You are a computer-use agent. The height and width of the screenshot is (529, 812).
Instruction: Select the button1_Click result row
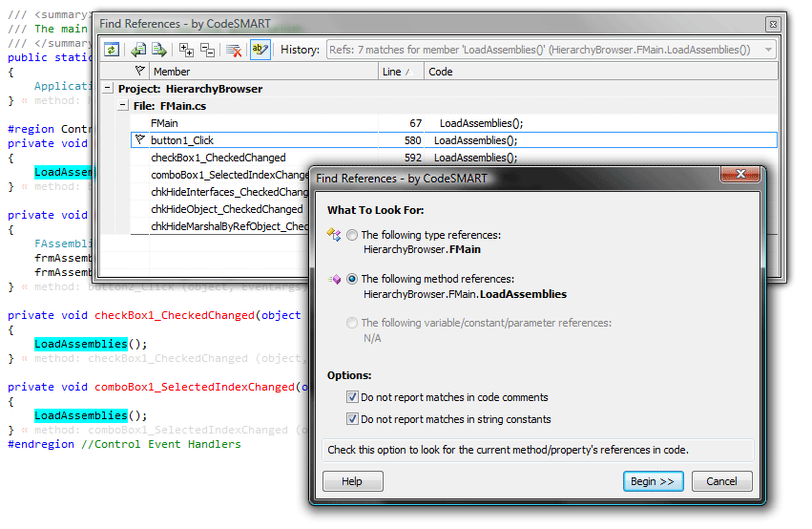coord(454,140)
